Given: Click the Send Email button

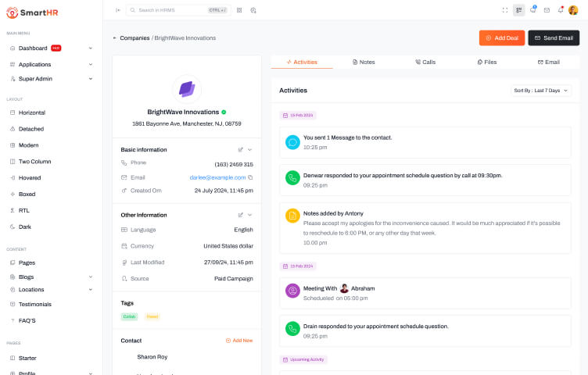Looking at the screenshot, I should pos(554,37).
